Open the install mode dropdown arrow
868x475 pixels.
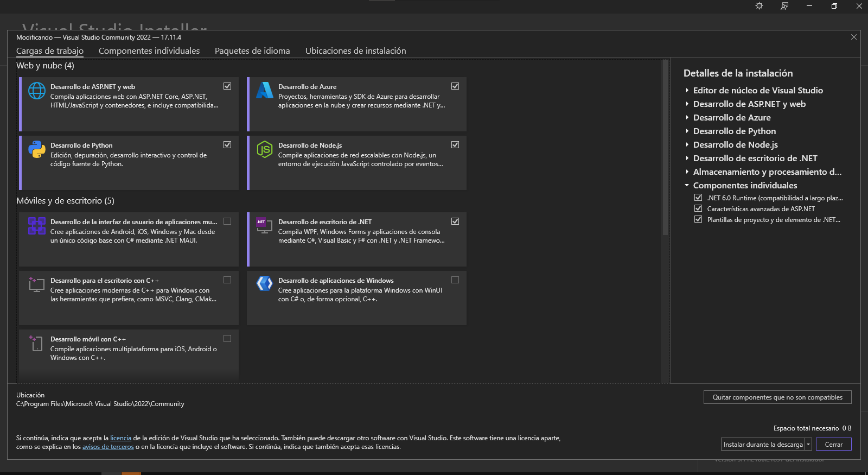click(808, 444)
